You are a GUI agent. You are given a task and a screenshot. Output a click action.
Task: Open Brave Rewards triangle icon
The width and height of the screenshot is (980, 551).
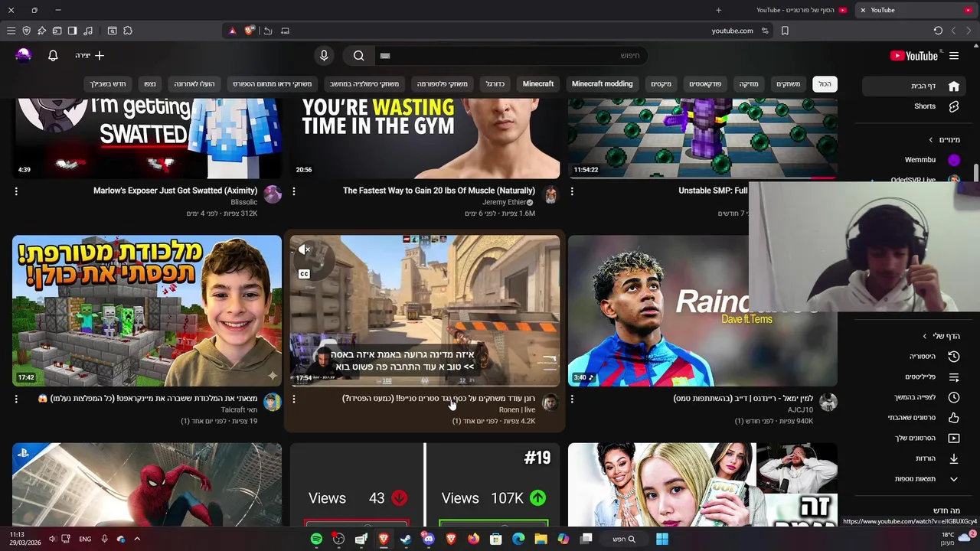coord(232,31)
